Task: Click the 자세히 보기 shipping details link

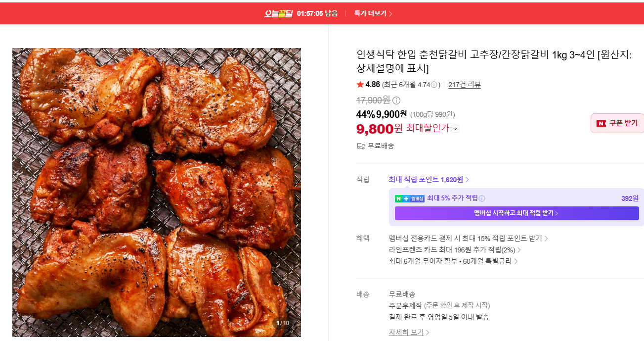Action: pos(409,333)
